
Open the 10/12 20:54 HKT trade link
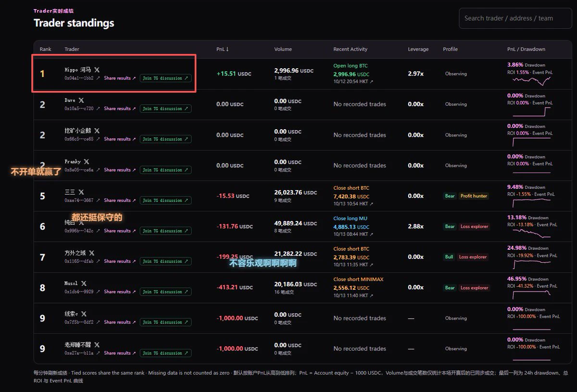[x=353, y=82]
